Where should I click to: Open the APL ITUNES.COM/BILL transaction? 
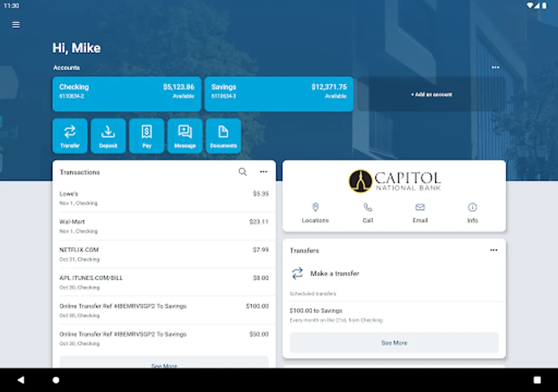pyautogui.click(x=164, y=282)
